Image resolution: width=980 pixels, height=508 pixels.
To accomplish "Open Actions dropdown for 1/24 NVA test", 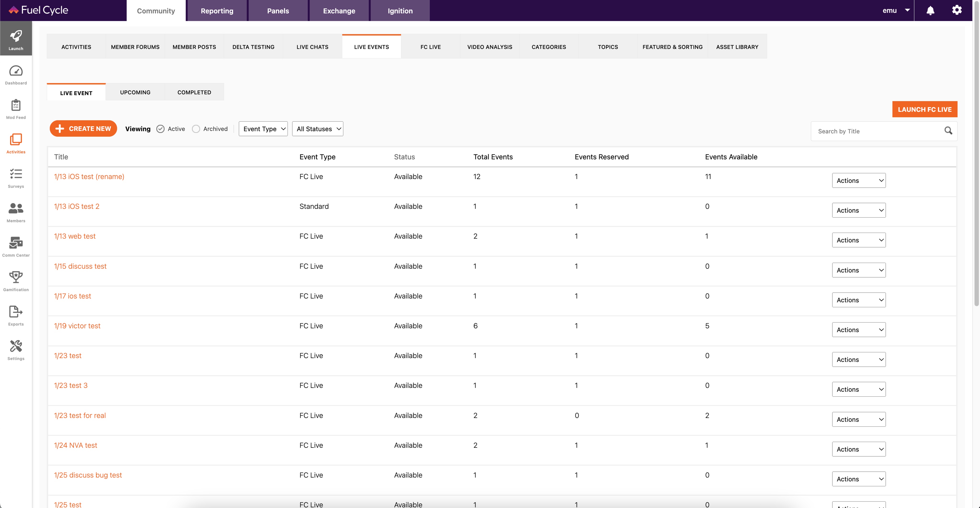I will pyautogui.click(x=859, y=449).
